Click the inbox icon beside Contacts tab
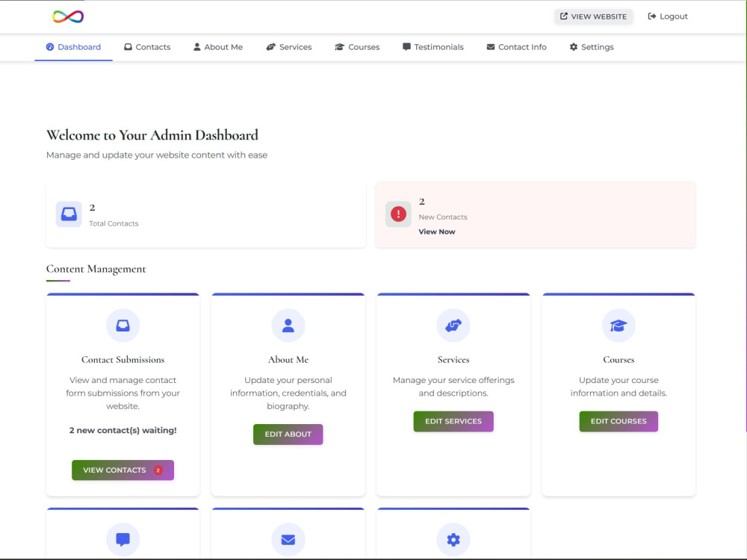Image resolution: width=747 pixels, height=560 pixels. click(x=128, y=46)
